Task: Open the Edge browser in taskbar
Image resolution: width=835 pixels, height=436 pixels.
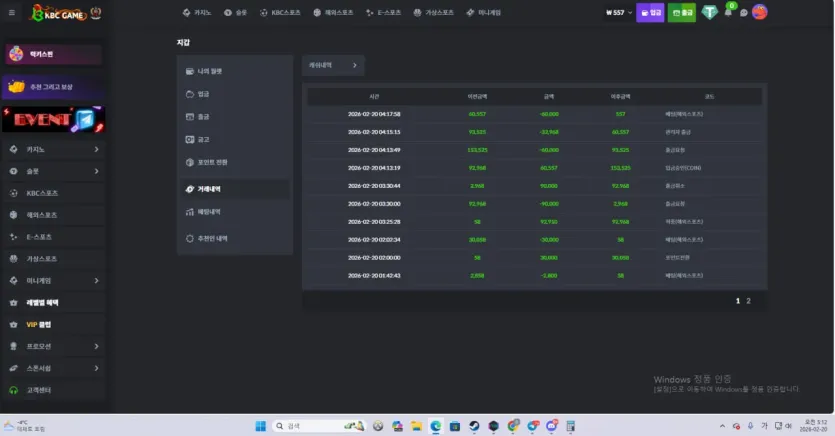Action: pyautogui.click(x=436, y=426)
